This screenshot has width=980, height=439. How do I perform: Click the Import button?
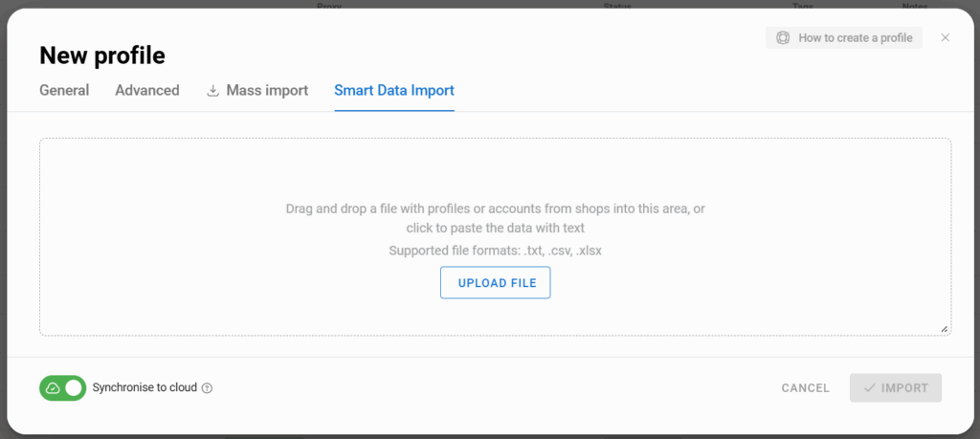point(896,387)
